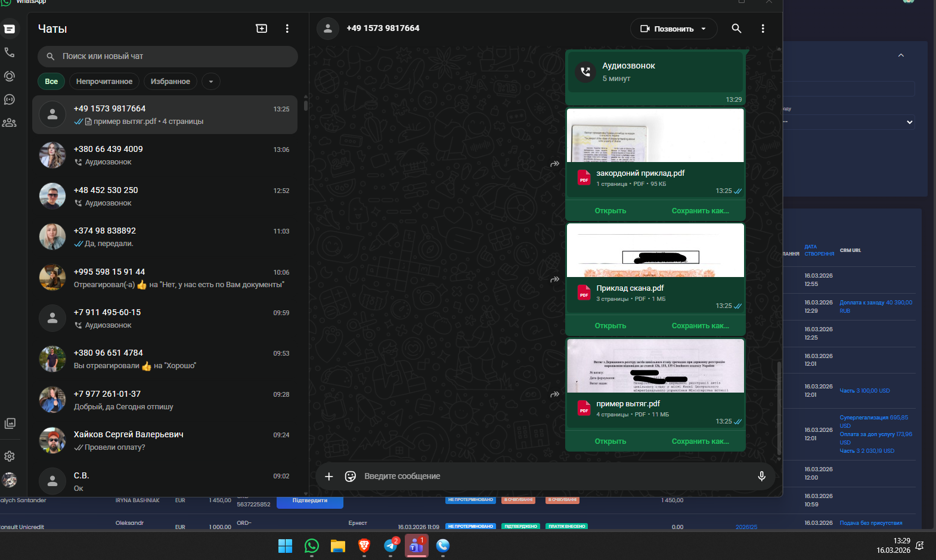
Task: Open the Часть 3 100,00 USD link
Action: pyautogui.click(x=864, y=391)
